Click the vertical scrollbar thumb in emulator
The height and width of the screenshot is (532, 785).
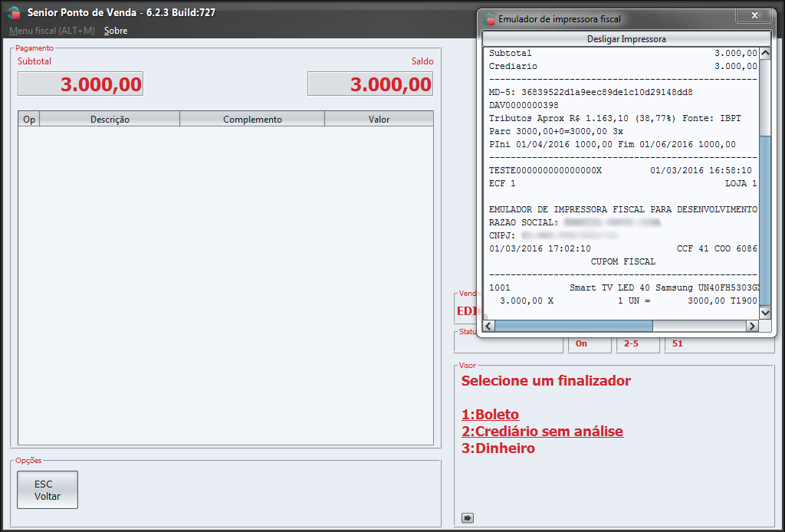(765, 220)
